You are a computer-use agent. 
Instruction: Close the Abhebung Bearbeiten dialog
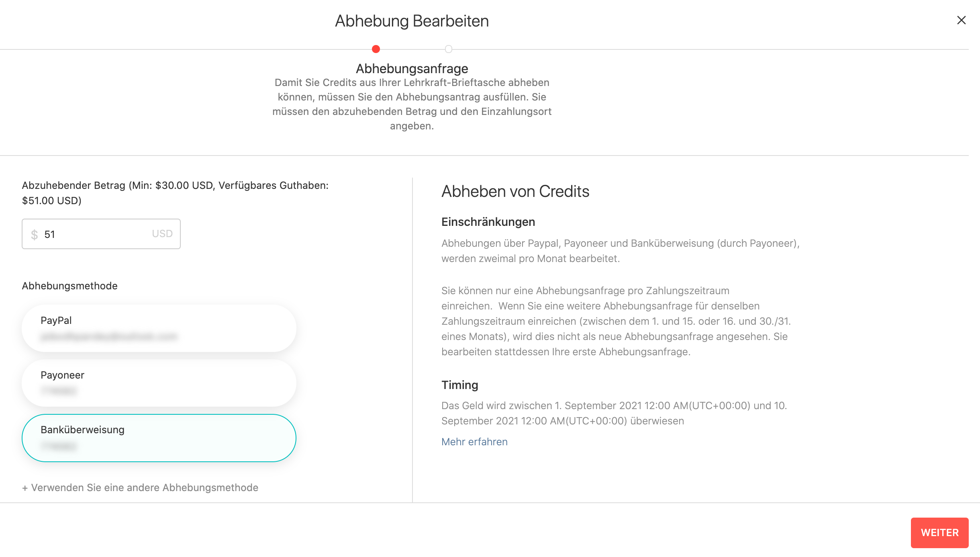click(961, 20)
